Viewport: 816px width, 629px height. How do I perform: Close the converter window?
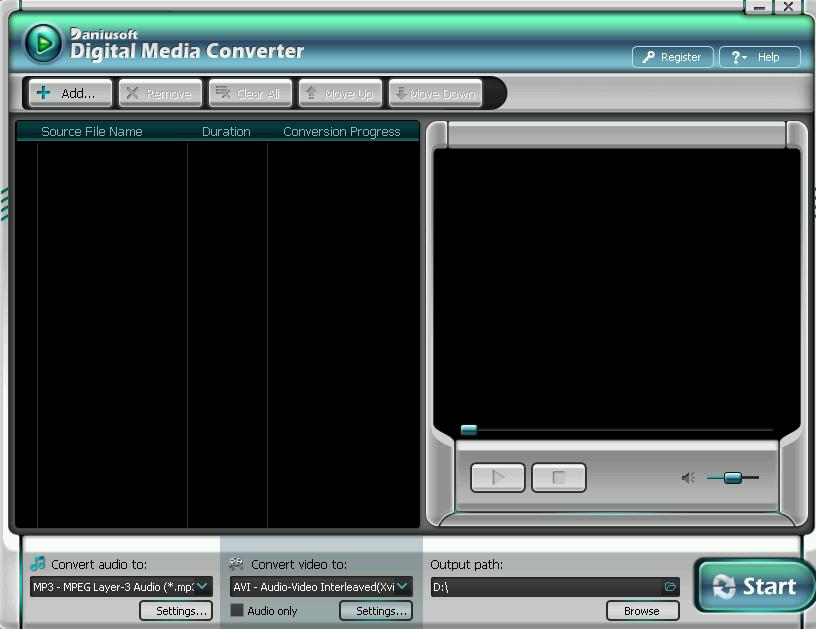point(788,7)
